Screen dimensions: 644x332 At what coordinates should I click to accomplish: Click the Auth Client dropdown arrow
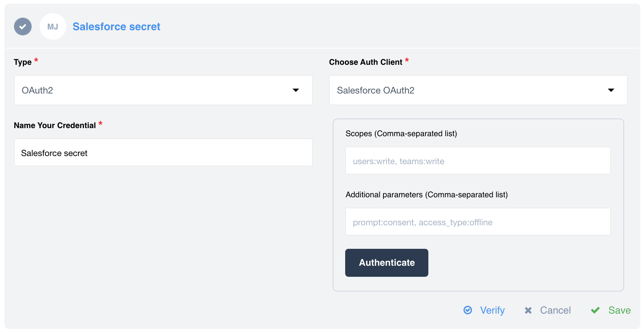[x=611, y=90]
